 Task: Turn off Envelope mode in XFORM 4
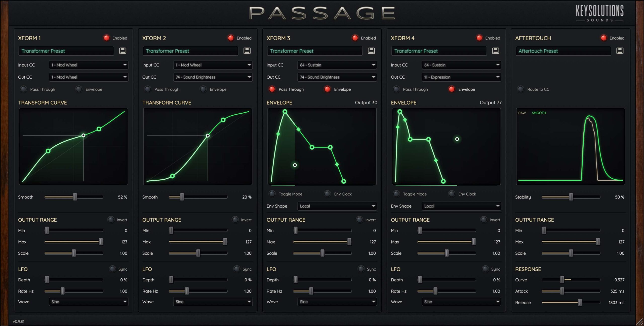(x=452, y=89)
